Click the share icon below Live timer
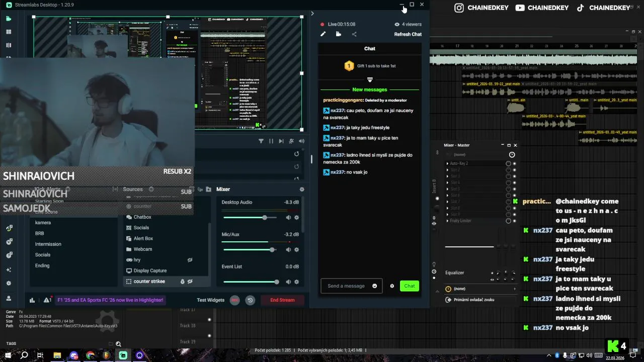 click(354, 34)
